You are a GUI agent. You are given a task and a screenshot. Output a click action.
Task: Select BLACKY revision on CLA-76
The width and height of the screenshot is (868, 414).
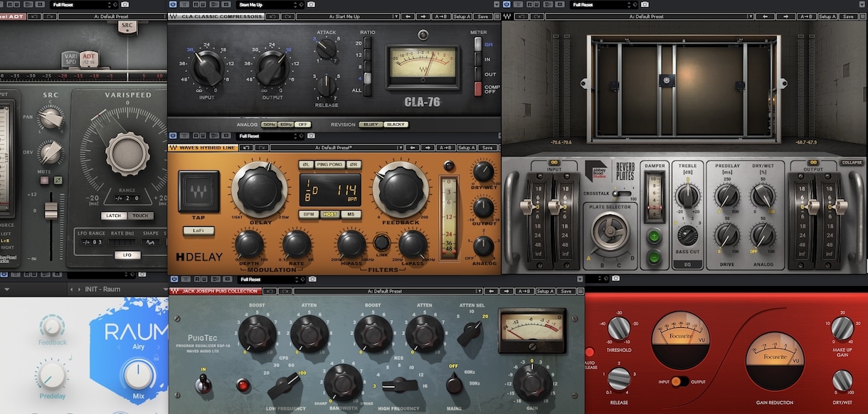click(396, 124)
